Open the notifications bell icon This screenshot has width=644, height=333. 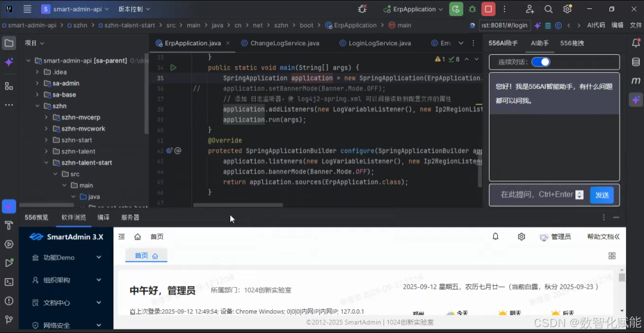(636, 43)
